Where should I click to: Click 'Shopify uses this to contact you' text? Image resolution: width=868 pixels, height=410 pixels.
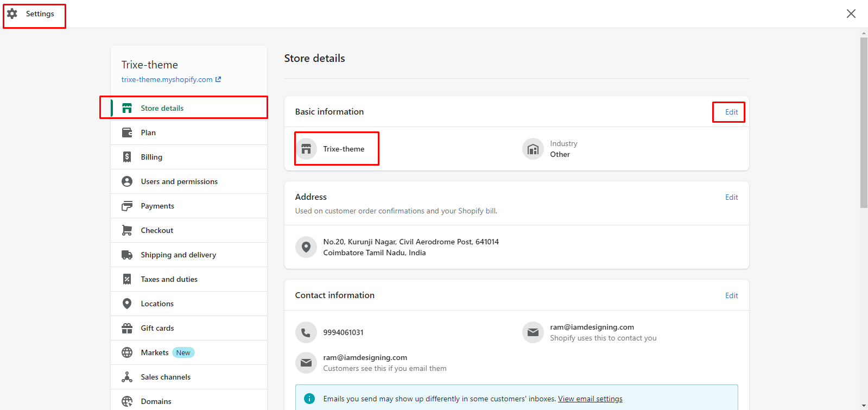[x=603, y=338]
